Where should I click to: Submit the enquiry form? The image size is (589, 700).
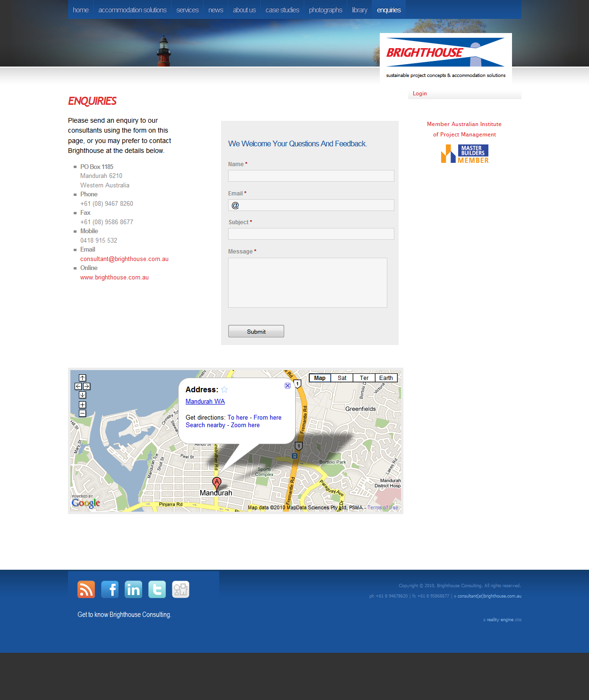click(256, 331)
